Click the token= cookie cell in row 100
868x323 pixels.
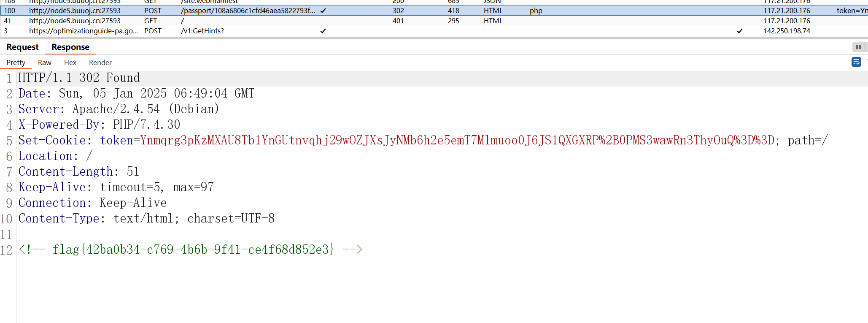[852, 11]
